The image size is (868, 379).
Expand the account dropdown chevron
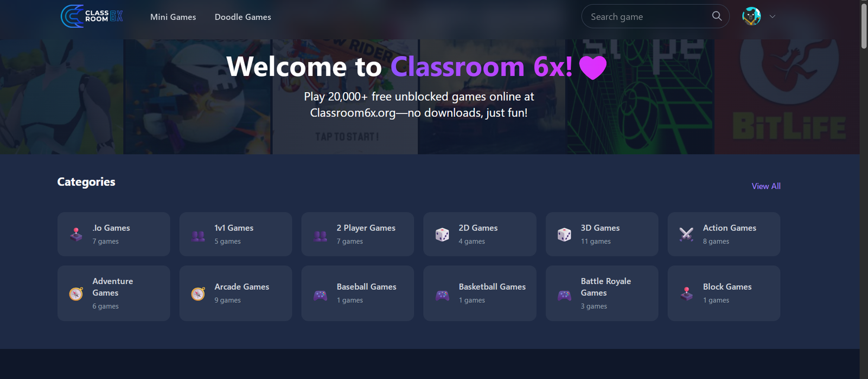click(773, 16)
